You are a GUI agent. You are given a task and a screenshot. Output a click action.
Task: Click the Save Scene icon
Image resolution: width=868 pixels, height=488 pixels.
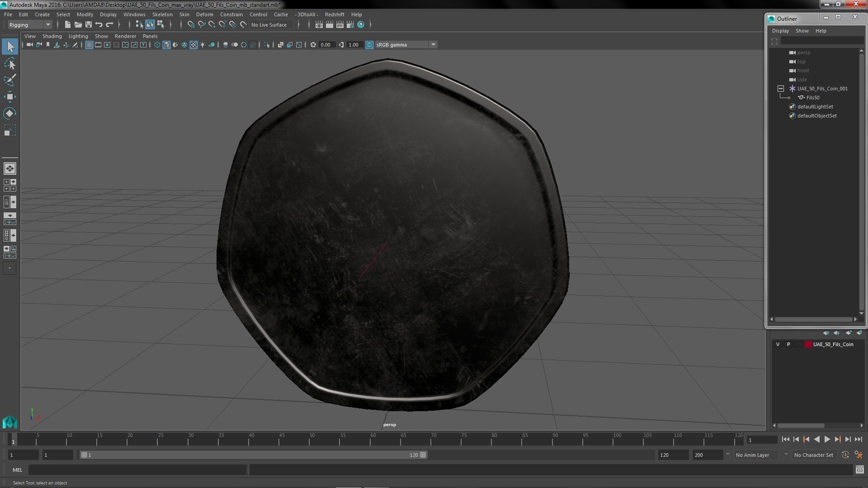point(89,25)
